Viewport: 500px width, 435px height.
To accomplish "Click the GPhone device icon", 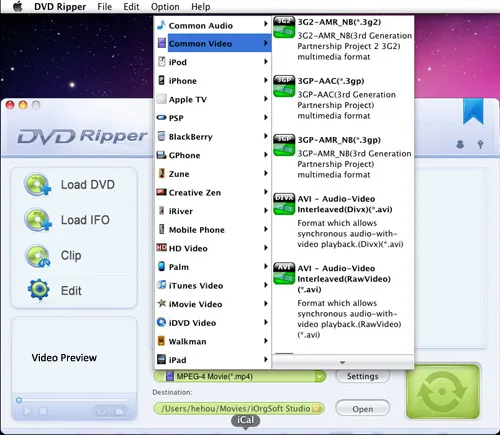I will point(161,155).
